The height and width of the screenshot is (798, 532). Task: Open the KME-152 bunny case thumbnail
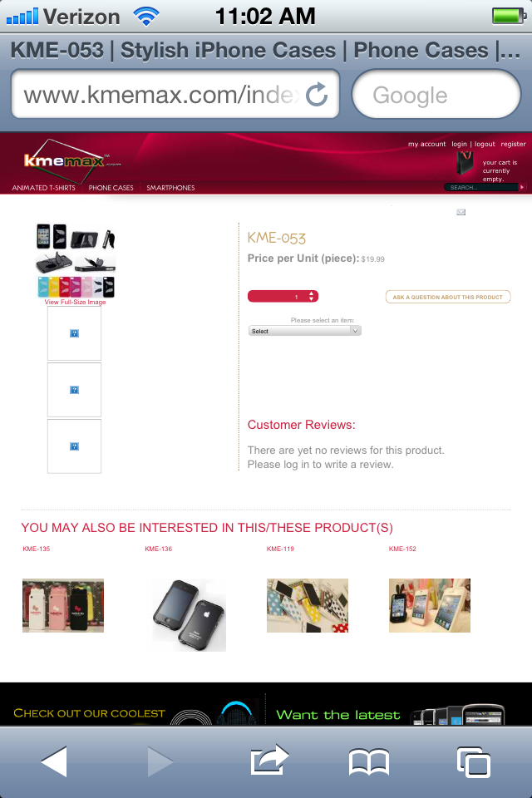(430, 606)
